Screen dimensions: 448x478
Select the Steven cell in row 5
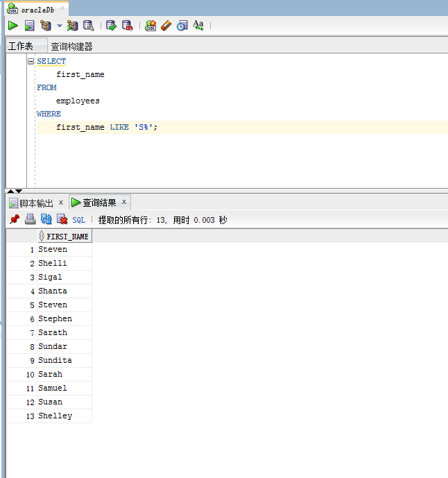pos(64,305)
